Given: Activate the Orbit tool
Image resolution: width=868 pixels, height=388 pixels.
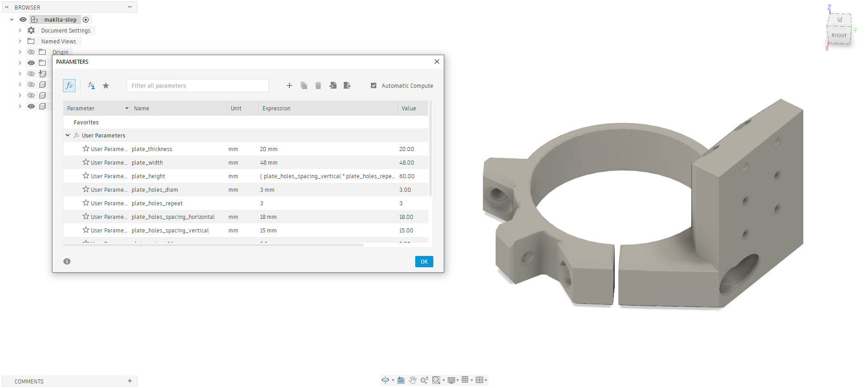Looking at the screenshot, I should (385, 380).
